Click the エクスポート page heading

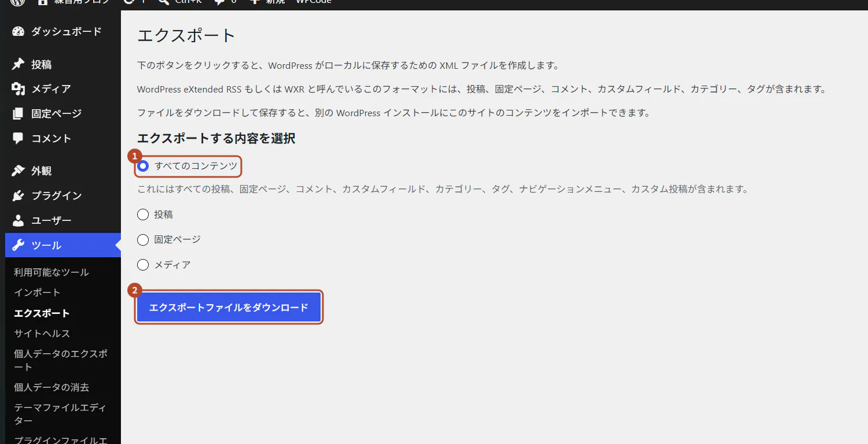point(186,36)
